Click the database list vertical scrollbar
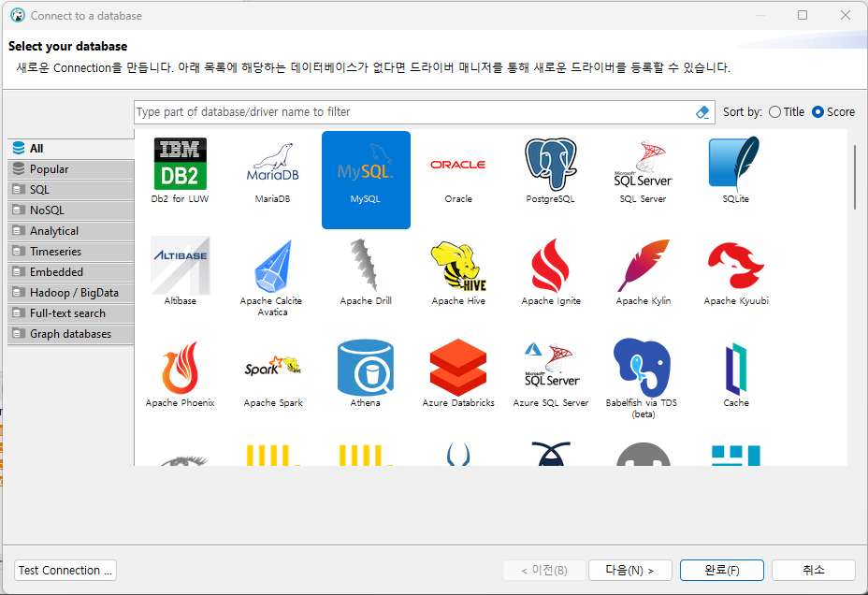Viewport: 868px width, 595px height. click(x=855, y=177)
